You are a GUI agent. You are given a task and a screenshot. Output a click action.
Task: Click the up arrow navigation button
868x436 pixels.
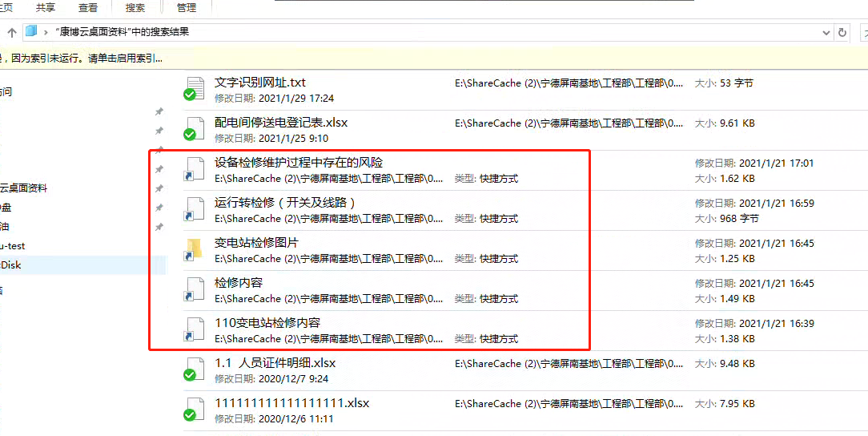click(12, 32)
